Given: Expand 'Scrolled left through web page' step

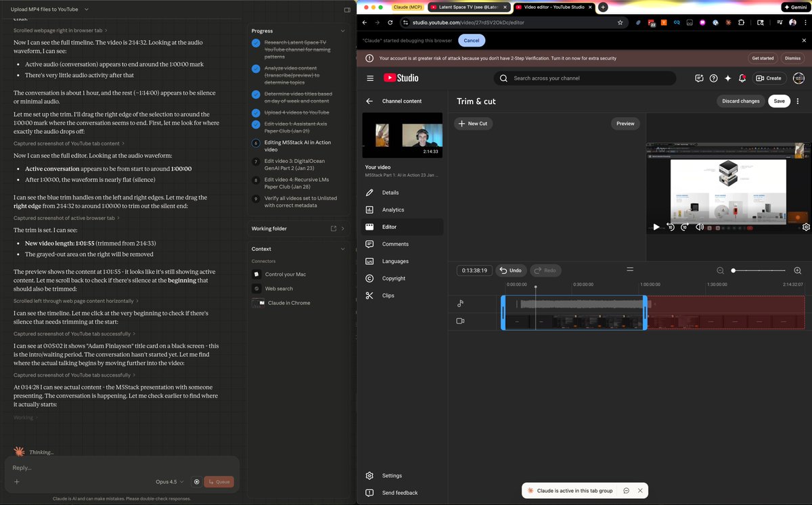Looking at the screenshot, I should pyautogui.click(x=76, y=301).
